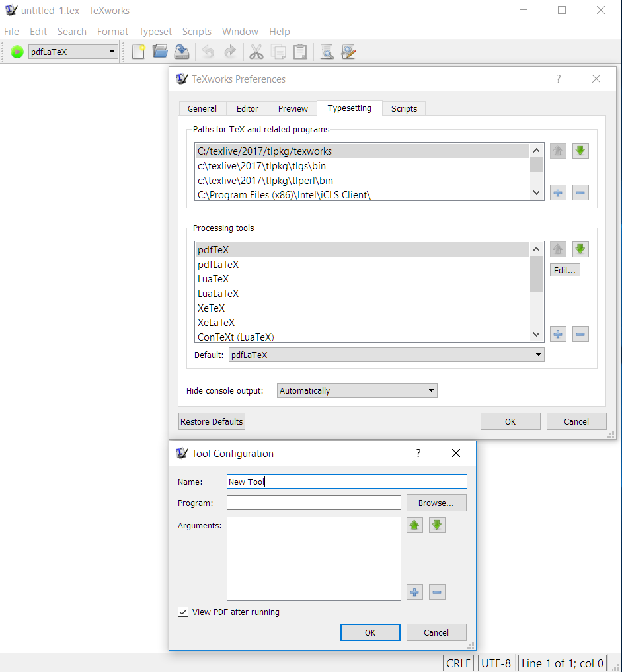The width and height of the screenshot is (622, 672).
Task: Move selected path up in paths list
Action: point(558,151)
